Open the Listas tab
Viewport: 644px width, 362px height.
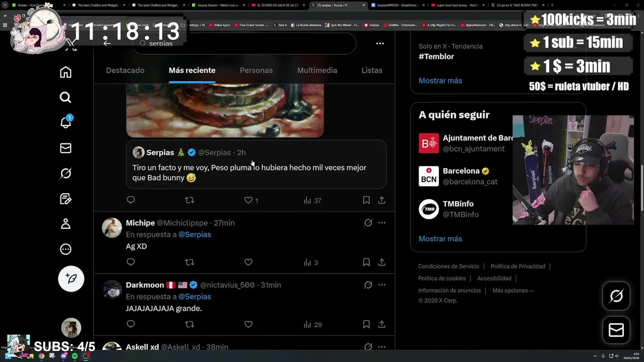[372, 70]
